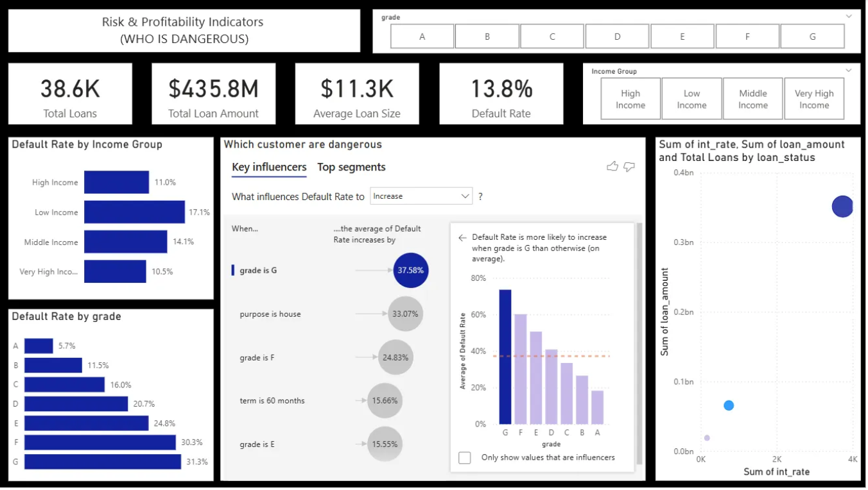This screenshot has height=490, width=868.
Task: Click the Middle Income bar at 14.1%
Action: (126, 242)
